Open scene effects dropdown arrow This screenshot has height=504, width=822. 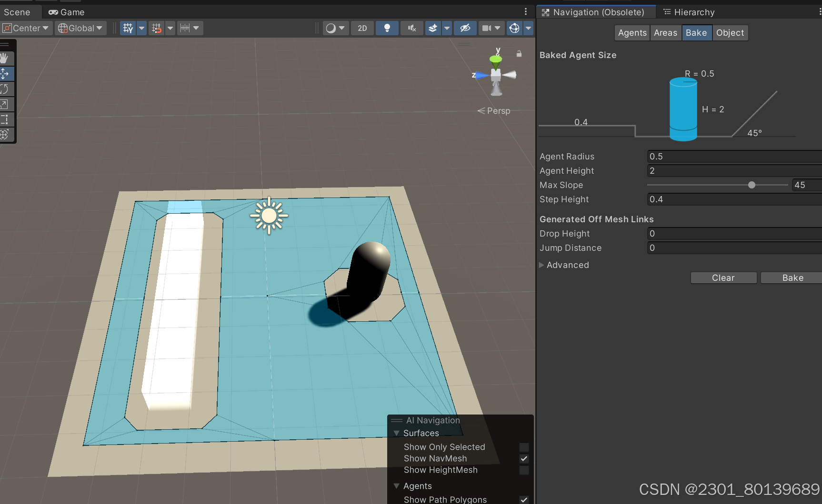click(447, 28)
